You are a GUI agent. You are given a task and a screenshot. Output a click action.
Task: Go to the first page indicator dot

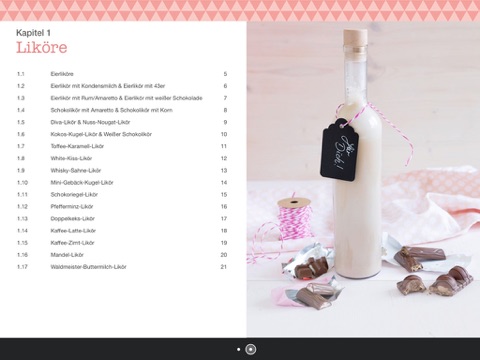coord(238,349)
